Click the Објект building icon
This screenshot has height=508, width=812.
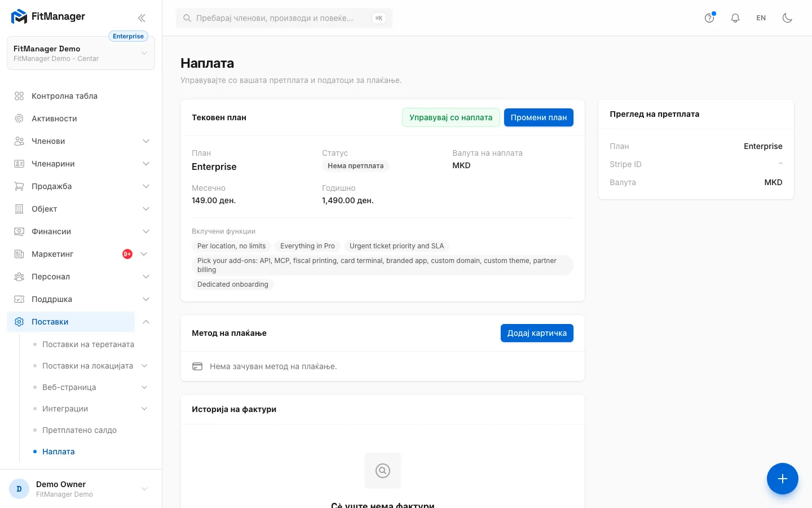tap(19, 209)
